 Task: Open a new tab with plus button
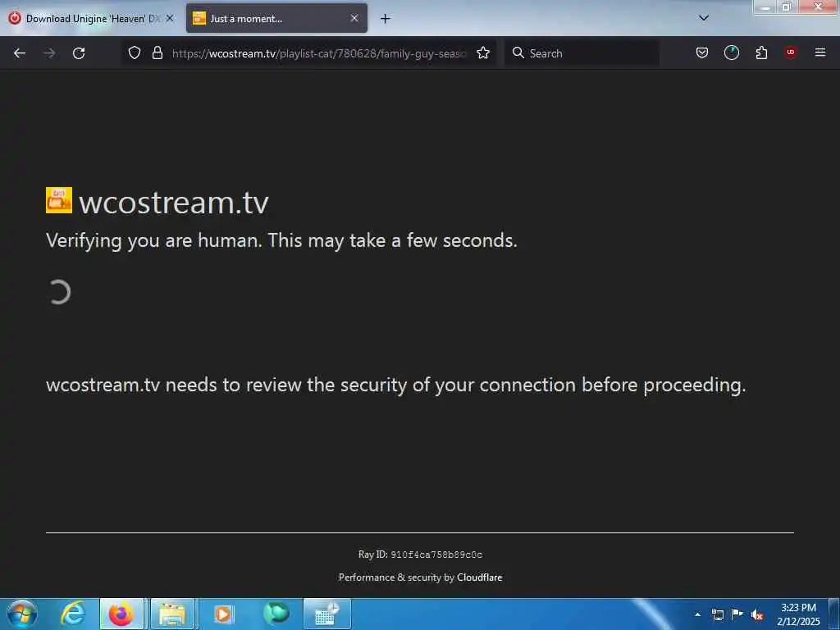386,19
